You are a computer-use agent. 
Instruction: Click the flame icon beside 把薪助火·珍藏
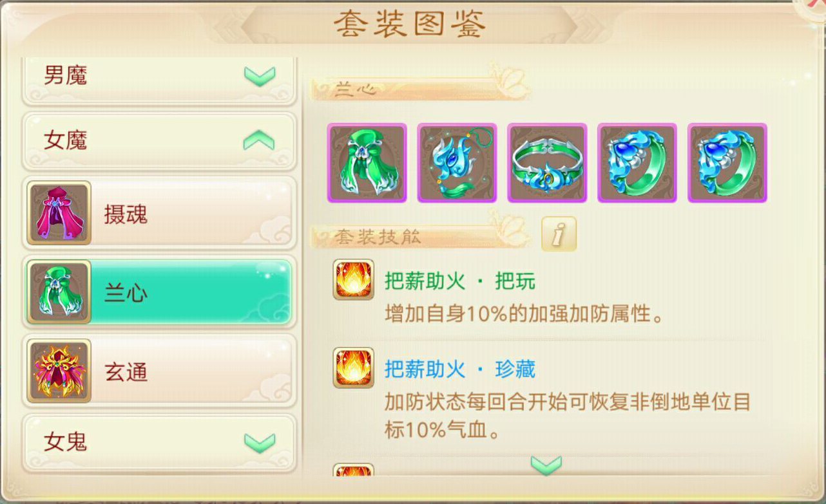353,368
